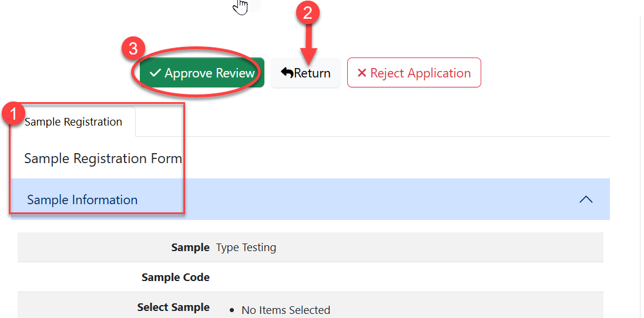Click the bold Select Sample label
The width and height of the screenshot is (644, 318).
[x=173, y=307]
